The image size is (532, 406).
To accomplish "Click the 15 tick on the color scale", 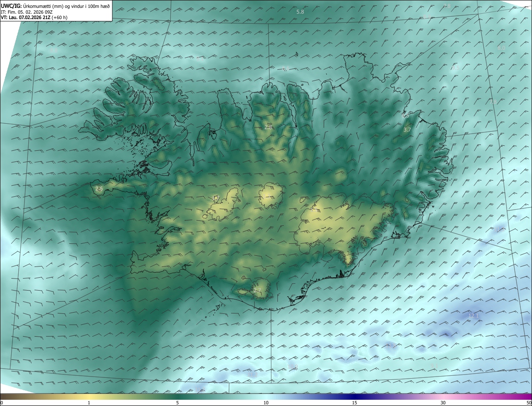I will [x=355, y=403].
